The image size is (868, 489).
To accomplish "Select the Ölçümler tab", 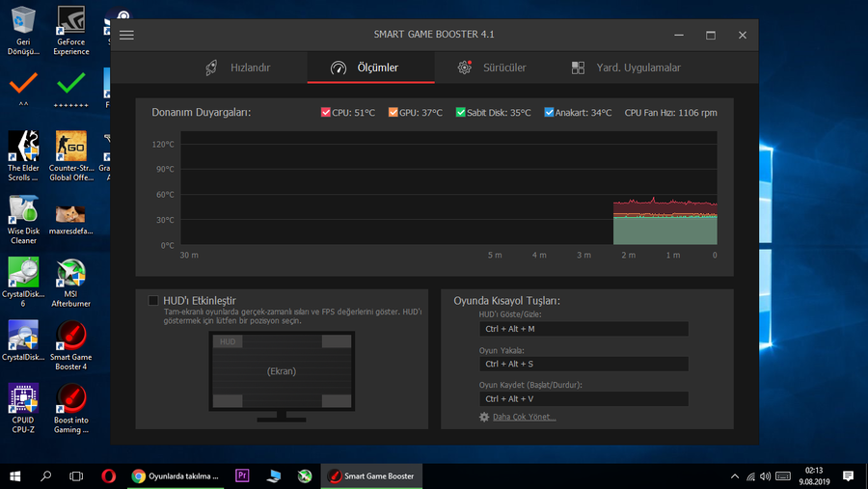I will [x=371, y=68].
